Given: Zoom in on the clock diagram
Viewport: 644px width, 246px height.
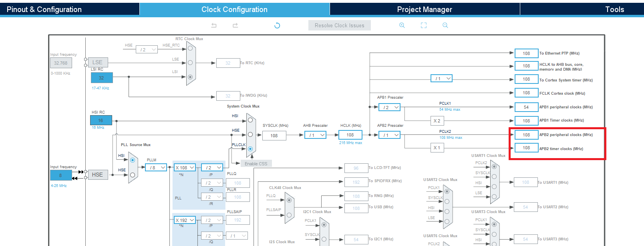Looking at the screenshot, I should tap(402, 25).
